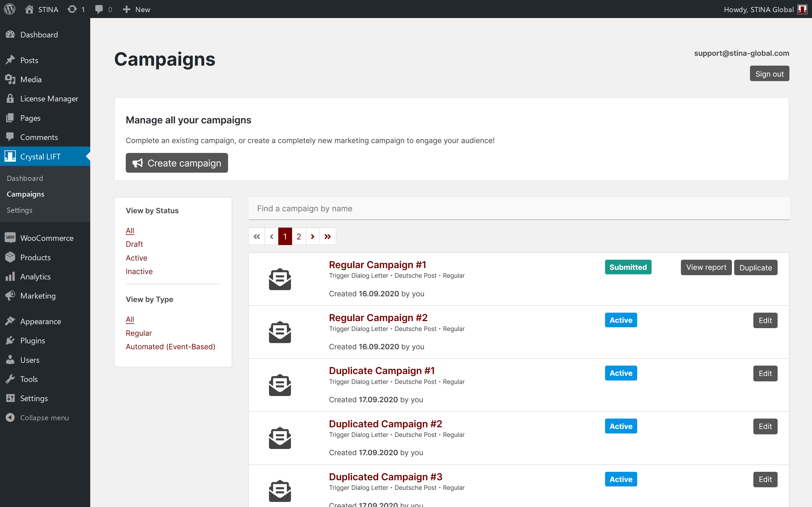This screenshot has height=507, width=812.
Task: Open the updates icon in admin bar
Action: coord(72,9)
